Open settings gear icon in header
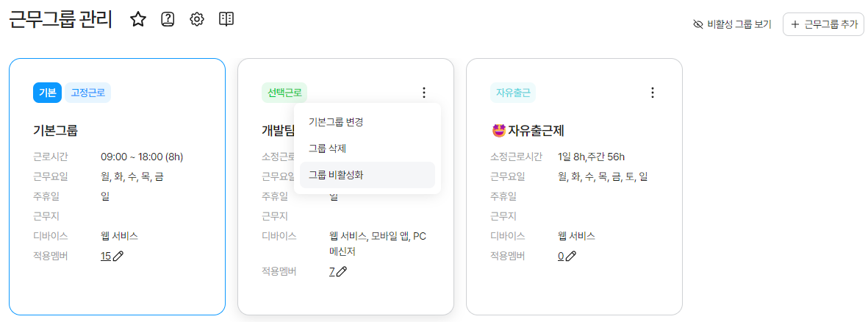 point(196,20)
